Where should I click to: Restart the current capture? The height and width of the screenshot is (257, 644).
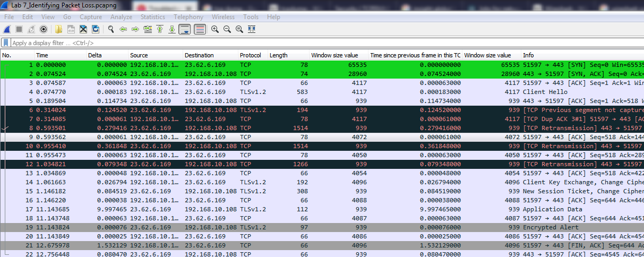coord(31,29)
